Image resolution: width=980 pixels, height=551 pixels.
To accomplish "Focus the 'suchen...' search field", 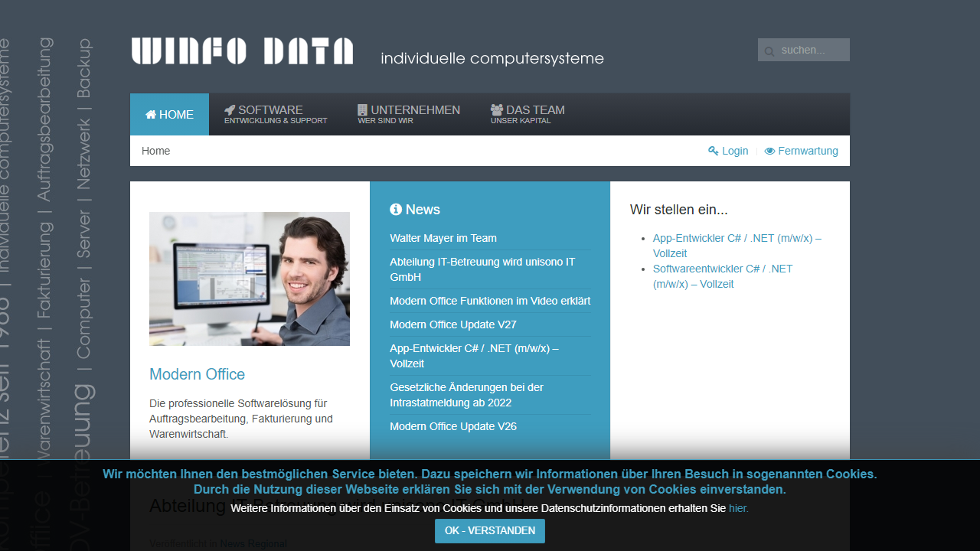I will pos(804,50).
